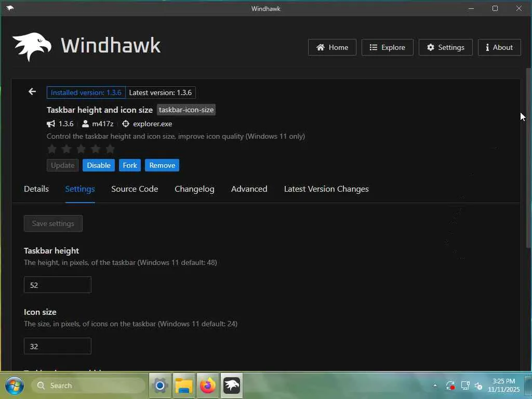Remove the installed mod

(162, 165)
